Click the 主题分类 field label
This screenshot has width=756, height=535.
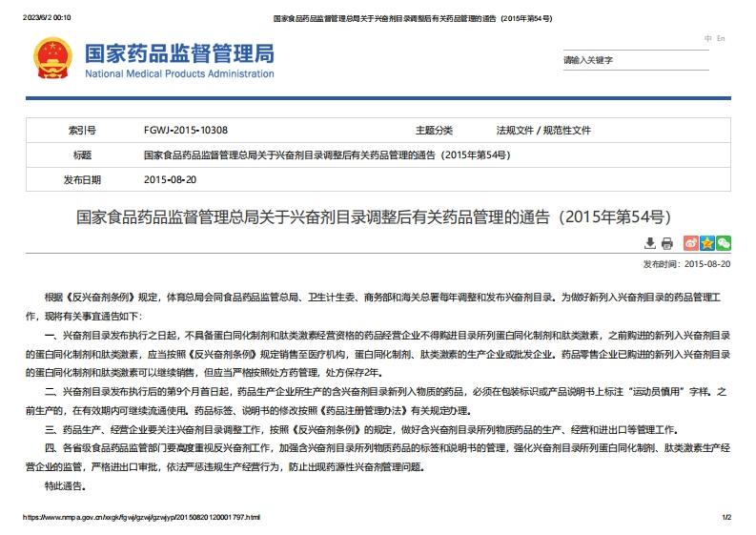(x=434, y=131)
